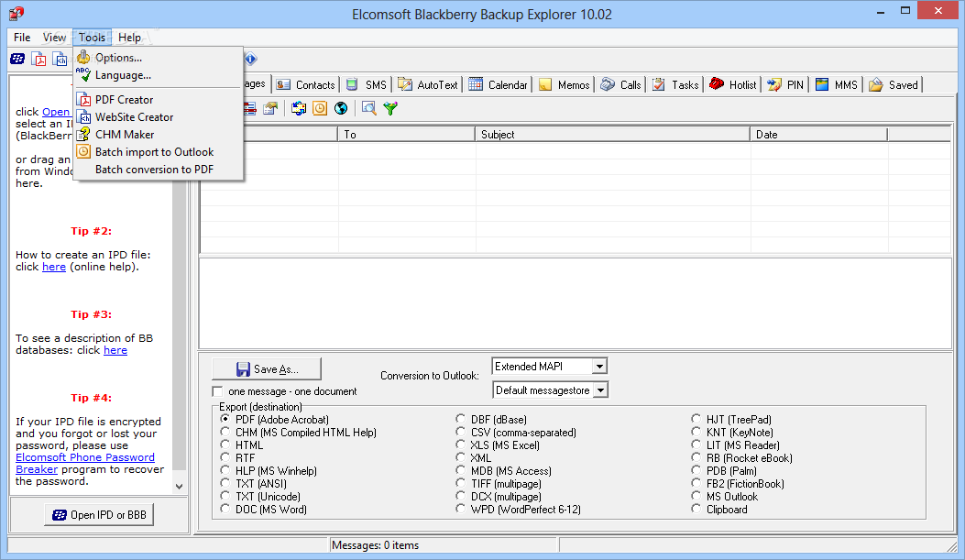Switch to the MMS tab
This screenshot has width=965, height=560.
coord(837,85)
